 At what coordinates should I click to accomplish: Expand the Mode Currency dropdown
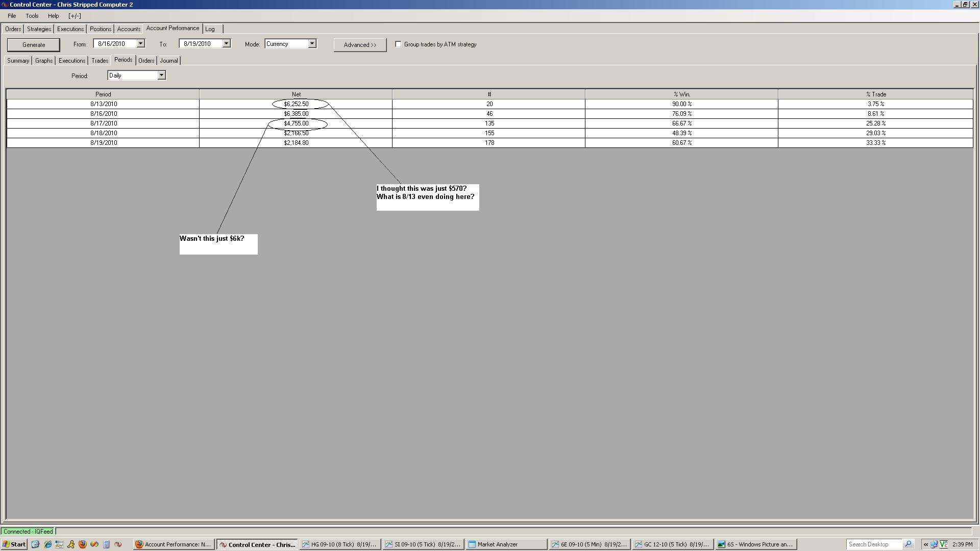312,44
